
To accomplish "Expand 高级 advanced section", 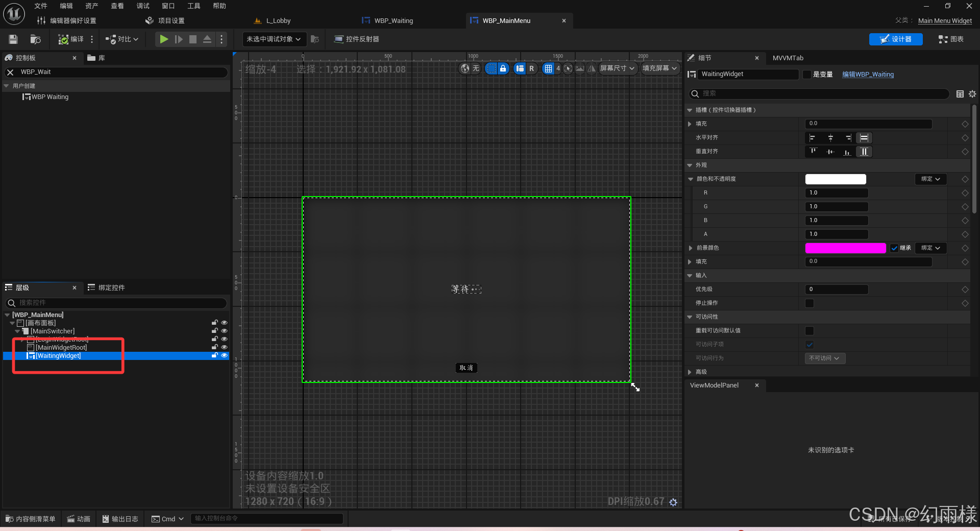I will click(x=690, y=372).
